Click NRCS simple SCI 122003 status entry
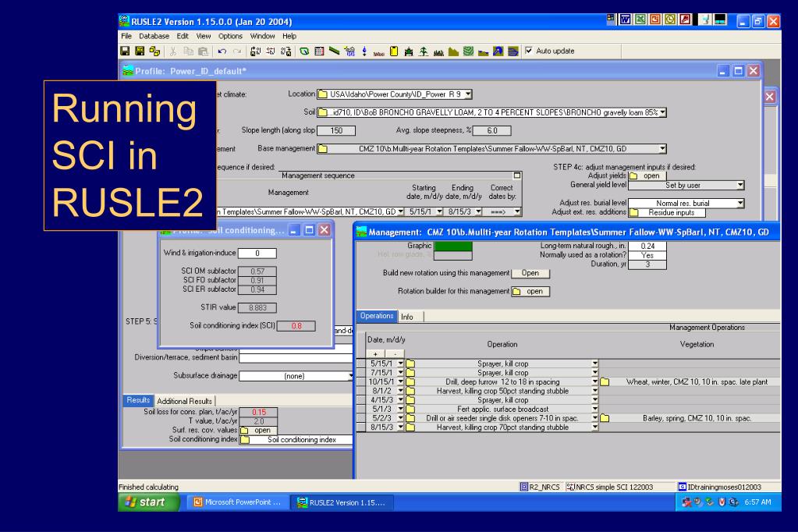 click(610, 487)
